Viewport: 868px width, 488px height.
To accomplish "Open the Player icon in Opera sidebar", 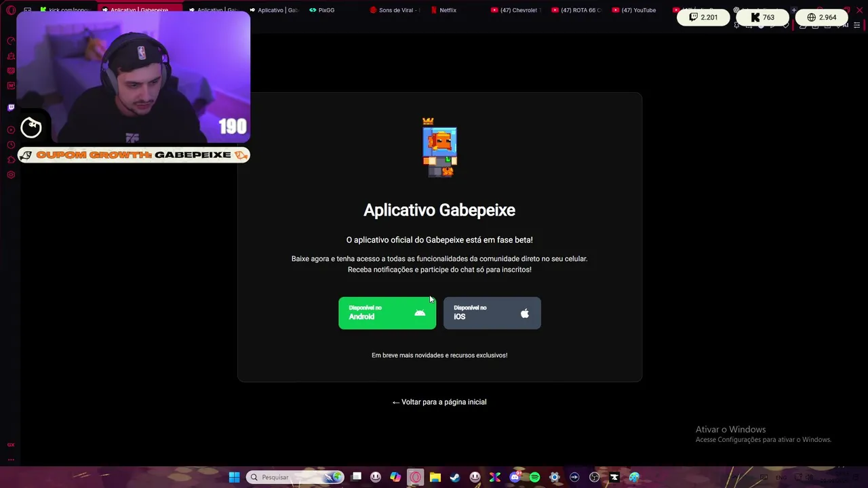I will pyautogui.click(x=11, y=130).
